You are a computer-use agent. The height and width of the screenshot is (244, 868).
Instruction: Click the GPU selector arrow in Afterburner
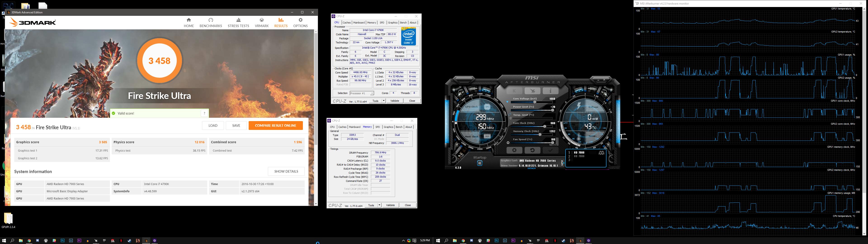click(x=564, y=163)
